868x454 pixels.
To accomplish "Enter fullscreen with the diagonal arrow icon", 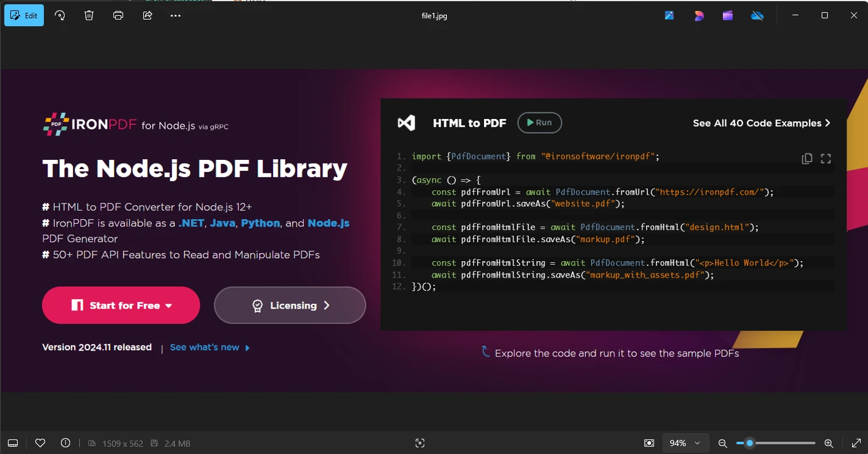I will [856, 443].
